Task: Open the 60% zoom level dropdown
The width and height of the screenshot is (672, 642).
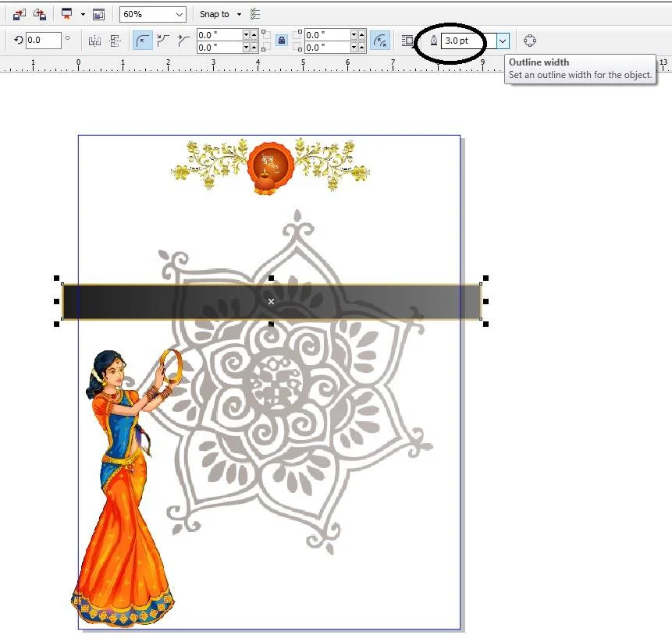Action: (180, 15)
